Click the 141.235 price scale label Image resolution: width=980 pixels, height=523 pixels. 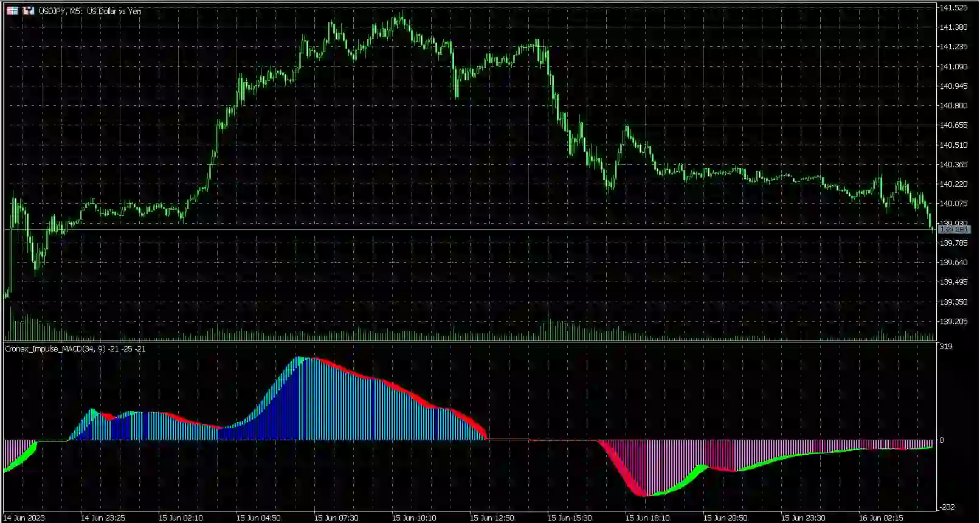(953, 47)
